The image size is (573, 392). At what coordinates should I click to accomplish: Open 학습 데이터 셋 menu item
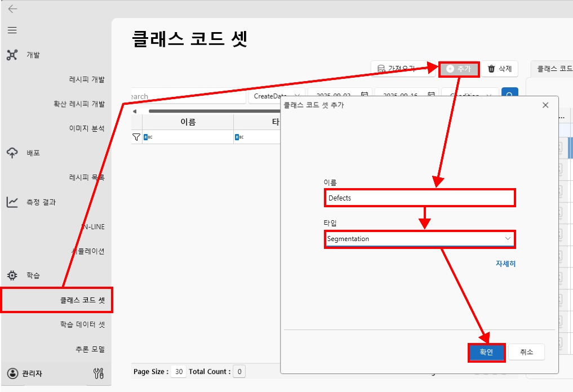point(82,324)
